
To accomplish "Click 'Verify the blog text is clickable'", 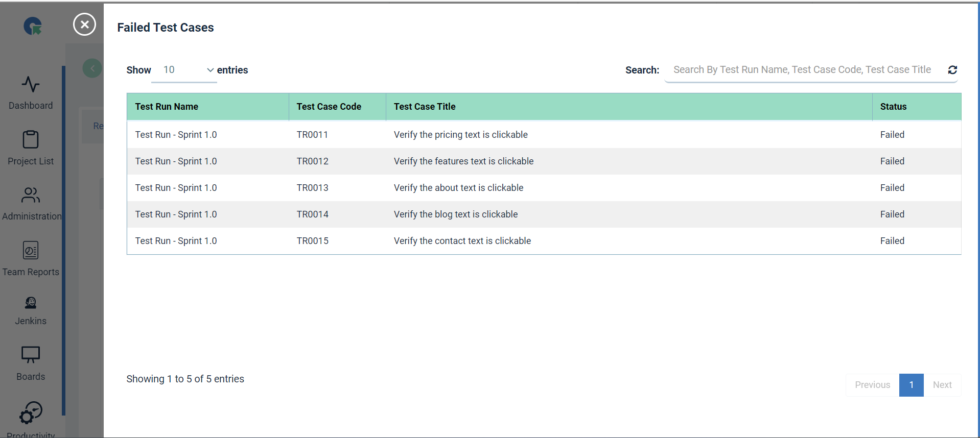I will pos(456,214).
